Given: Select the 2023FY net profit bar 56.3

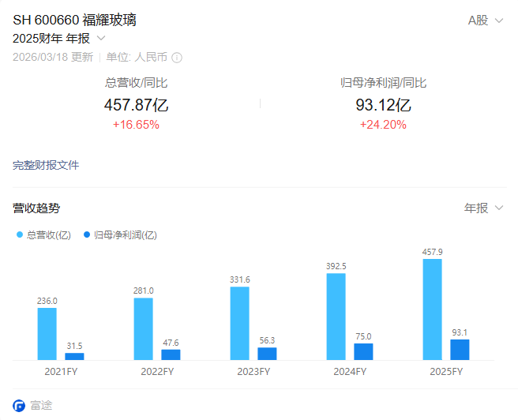Looking at the screenshot, I should click(267, 354).
